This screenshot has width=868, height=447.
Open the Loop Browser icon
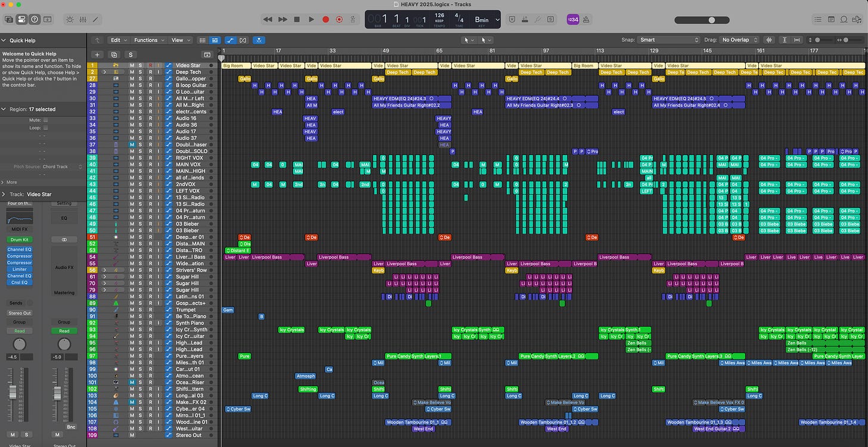(845, 19)
